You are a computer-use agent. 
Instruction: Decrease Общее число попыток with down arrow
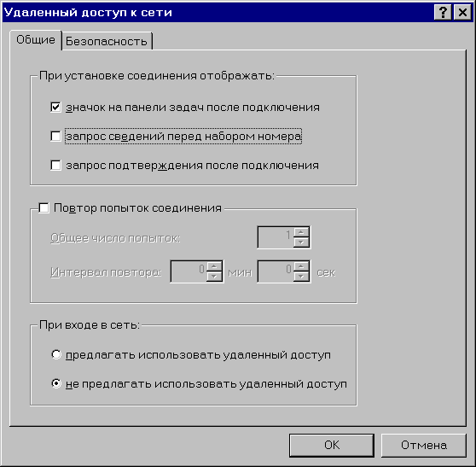[301, 242]
